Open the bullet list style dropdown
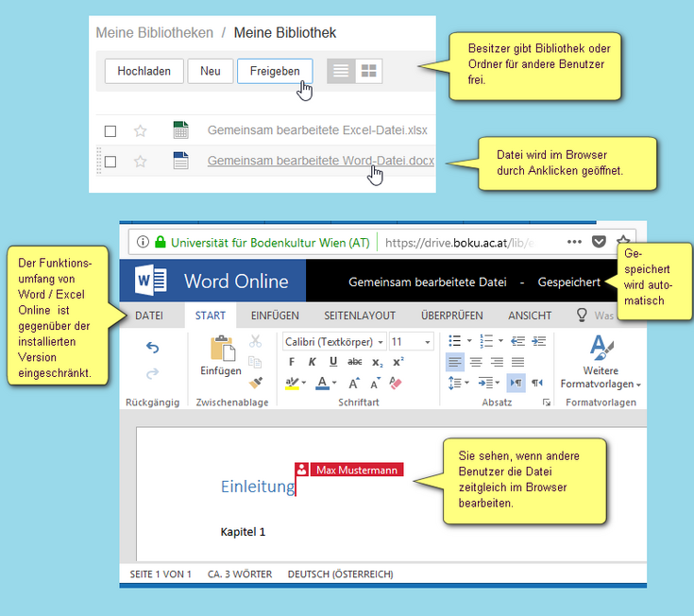 point(469,341)
